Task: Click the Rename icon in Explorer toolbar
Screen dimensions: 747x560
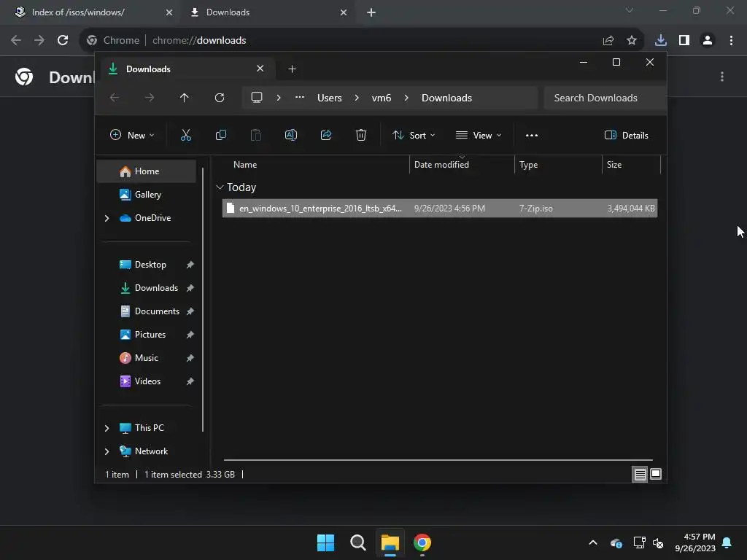Action: point(290,135)
